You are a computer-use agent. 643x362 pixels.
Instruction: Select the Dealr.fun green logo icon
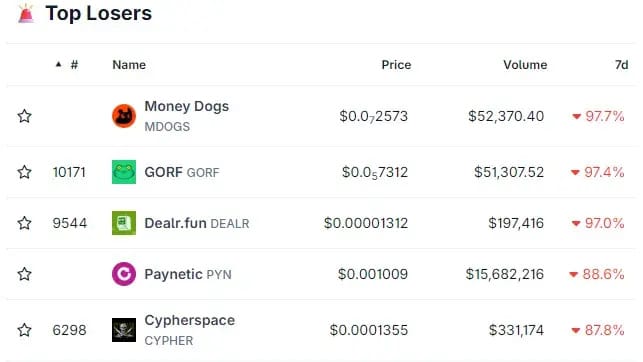[x=124, y=223]
